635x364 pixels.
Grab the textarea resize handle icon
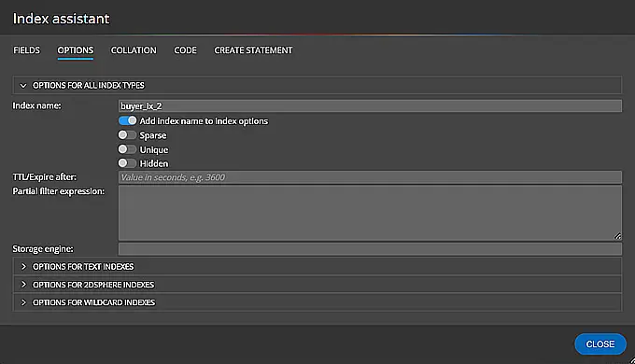point(617,236)
